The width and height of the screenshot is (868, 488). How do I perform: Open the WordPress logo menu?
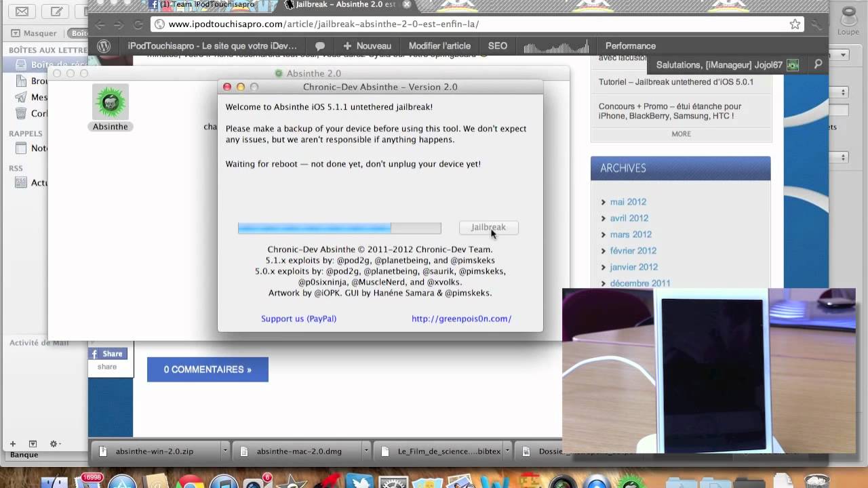point(104,46)
